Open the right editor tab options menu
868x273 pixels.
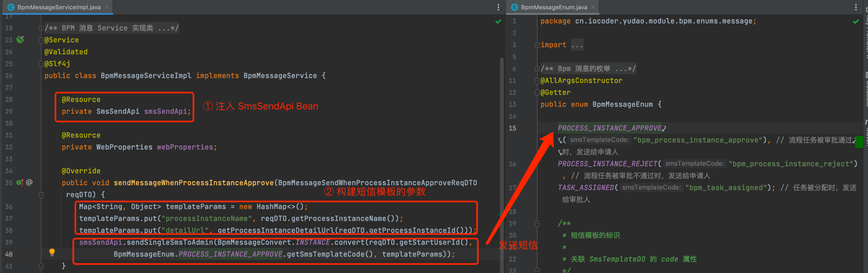856,7
